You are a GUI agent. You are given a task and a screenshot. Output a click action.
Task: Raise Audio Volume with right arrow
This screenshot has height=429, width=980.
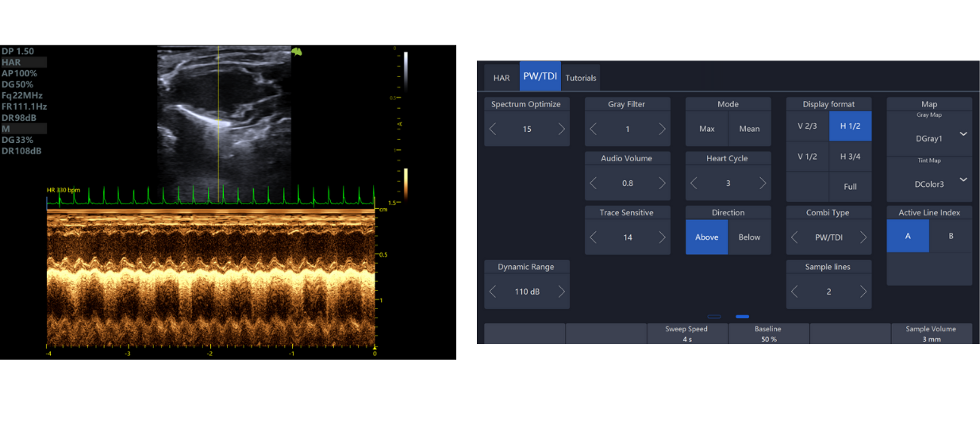tap(662, 183)
